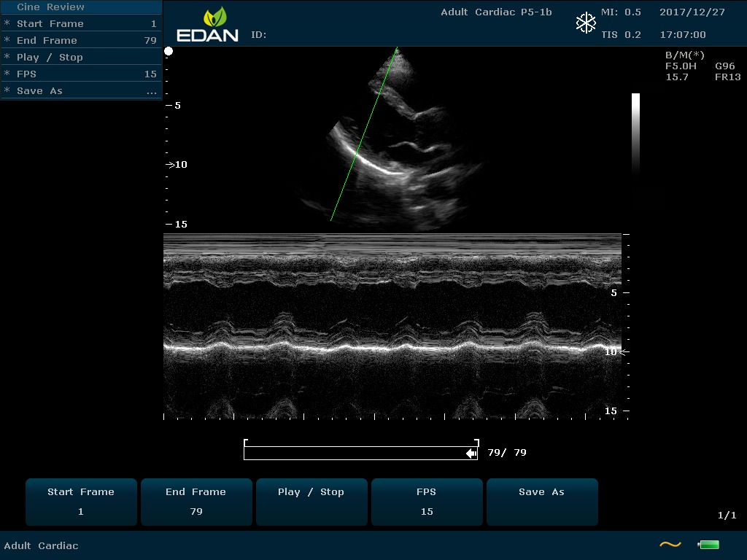747x560 pixels.
Task: Click M-mode depth arrow beside 10
Action: point(624,352)
